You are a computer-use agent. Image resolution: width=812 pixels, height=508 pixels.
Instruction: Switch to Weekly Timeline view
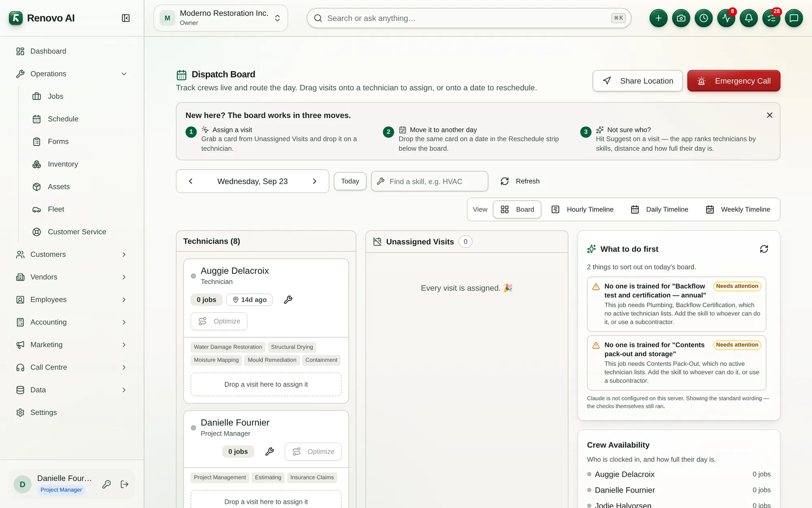click(x=738, y=209)
